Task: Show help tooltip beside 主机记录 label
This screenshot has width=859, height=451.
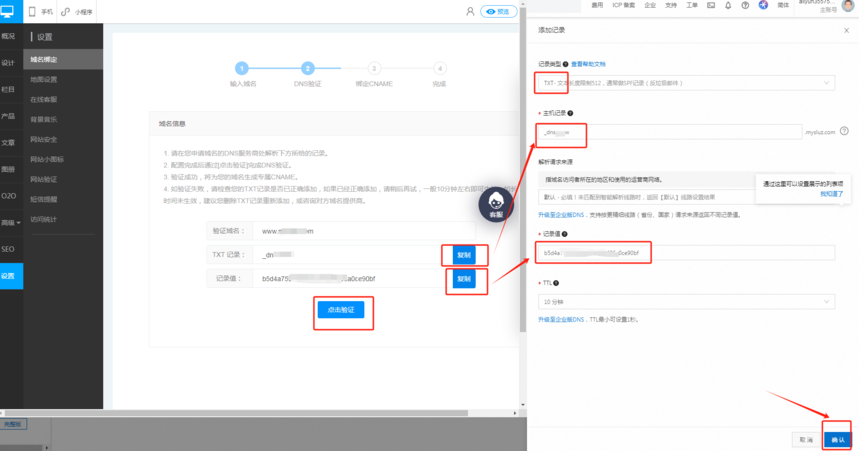Action: [570, 113]
